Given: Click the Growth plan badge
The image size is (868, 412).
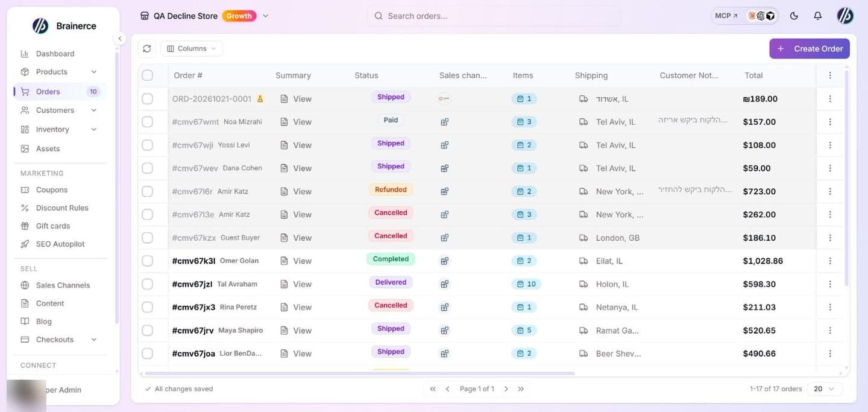Looking at the screenshot, I should pos(239,16).
